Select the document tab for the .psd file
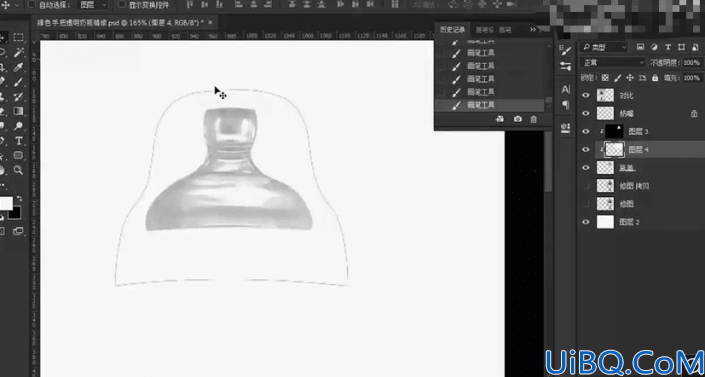705x377 pixels. (x=120, y=22)
